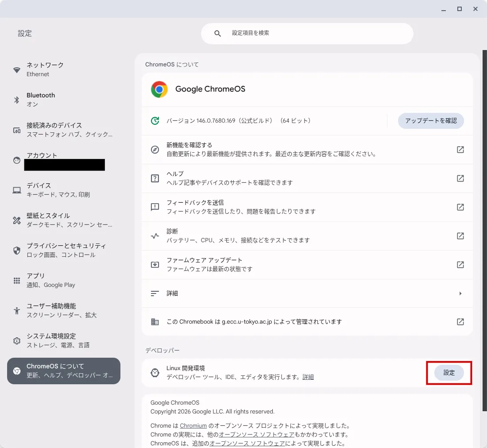487x448 pixels.
Task: Go to システム環境設定 section
Action: 64,340
